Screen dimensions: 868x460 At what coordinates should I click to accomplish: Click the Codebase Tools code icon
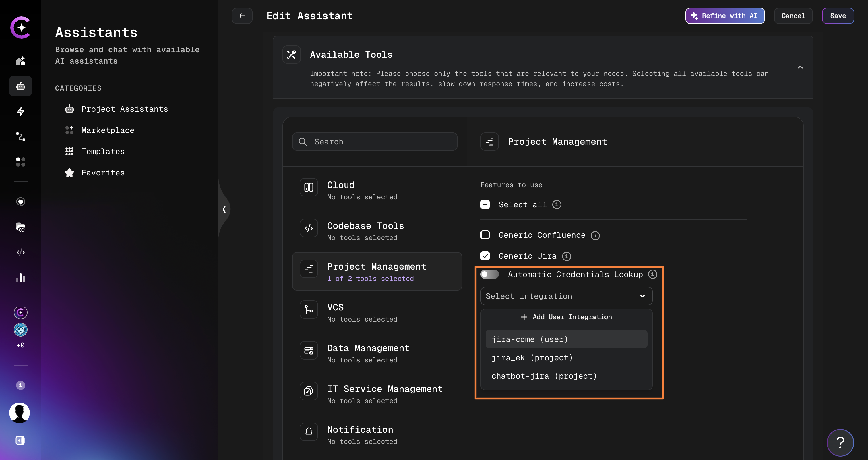pyautogui.click(x=309, y=228)
